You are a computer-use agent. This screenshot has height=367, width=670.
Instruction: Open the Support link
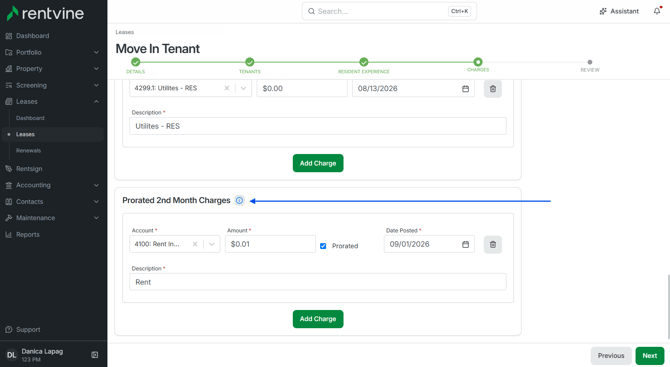[x=28, y=330]
